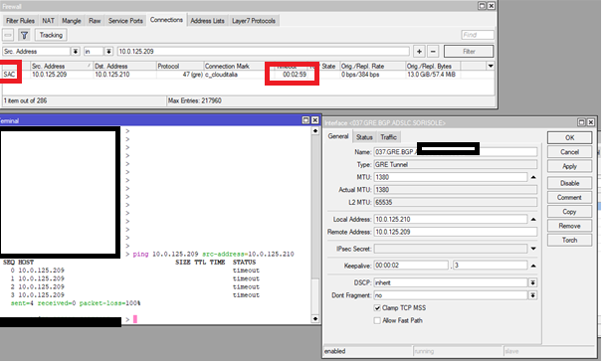Click the Keepalive time field 00:00:02
The image size is (605, 364).
411,266
